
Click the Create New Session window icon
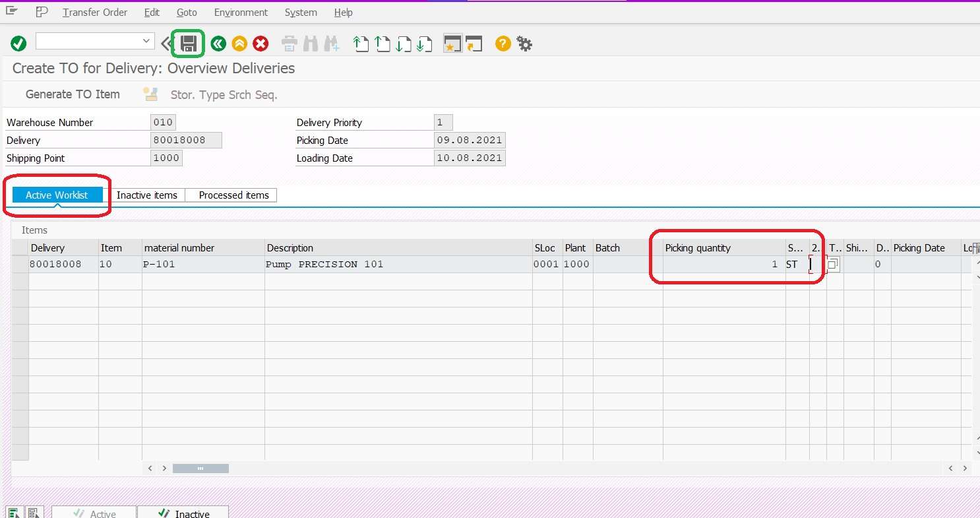coord(452,44)
